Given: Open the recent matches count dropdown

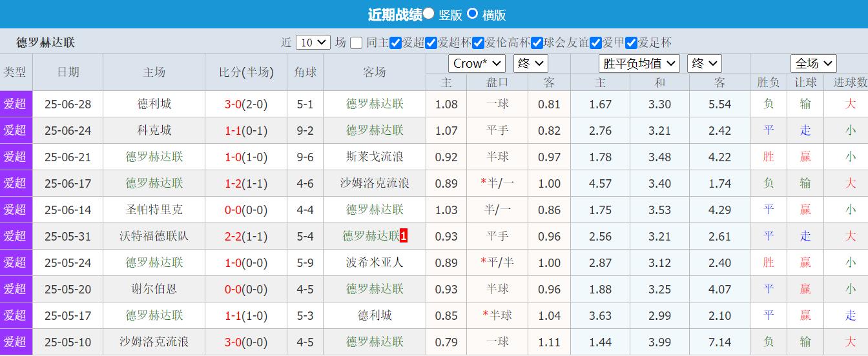Looking at the screenshot, I should tap(313, 43).
